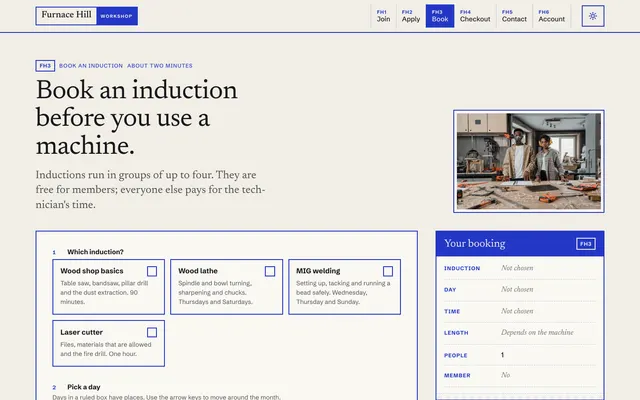Click the MEMBER value 'No'
Image resolution: width=640 pixels, height=400 pixels.
[x=506, y=375]
